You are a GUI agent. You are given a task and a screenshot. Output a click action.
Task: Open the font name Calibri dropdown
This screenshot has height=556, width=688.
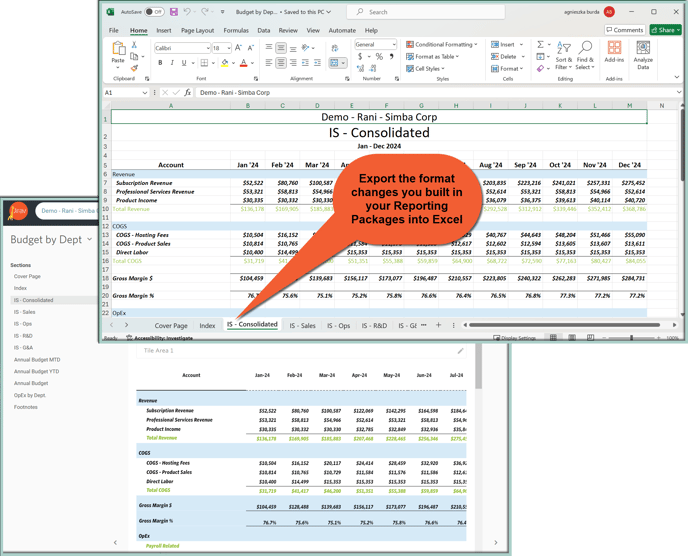pyautogui.click(x=208, y=48)
